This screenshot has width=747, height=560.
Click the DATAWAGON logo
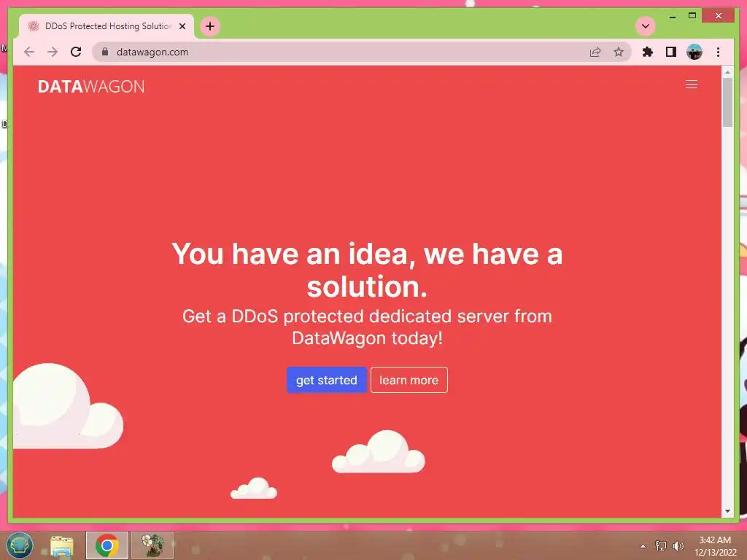[x=91, y=86]
